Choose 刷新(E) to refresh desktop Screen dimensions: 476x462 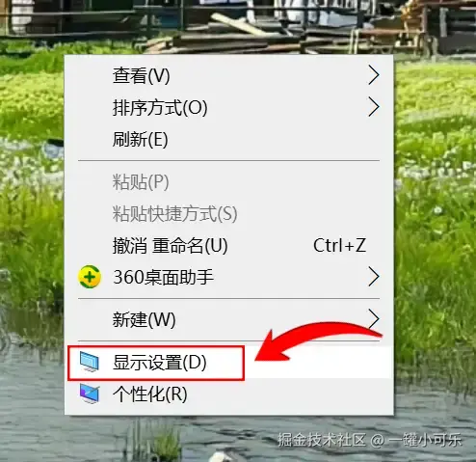click(x=228, y=139)
